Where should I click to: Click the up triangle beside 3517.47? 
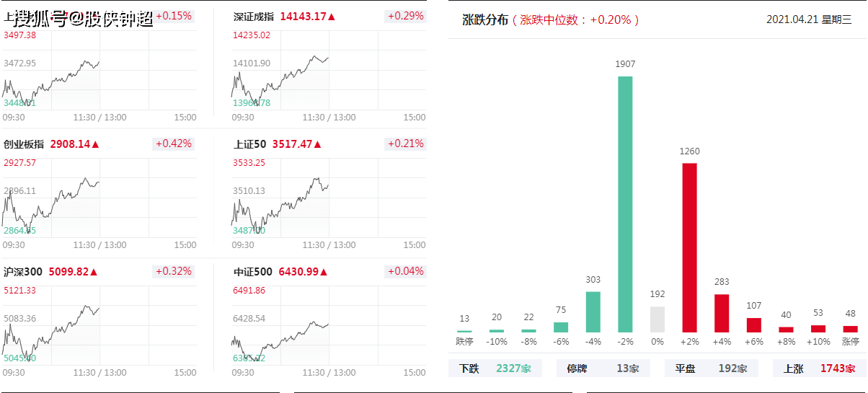[x=317, y=144]
